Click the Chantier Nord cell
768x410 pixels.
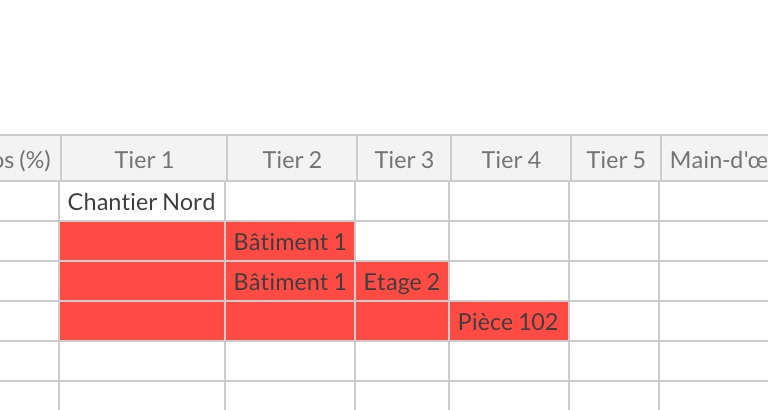pyautogui.click(x=142, y=201)
